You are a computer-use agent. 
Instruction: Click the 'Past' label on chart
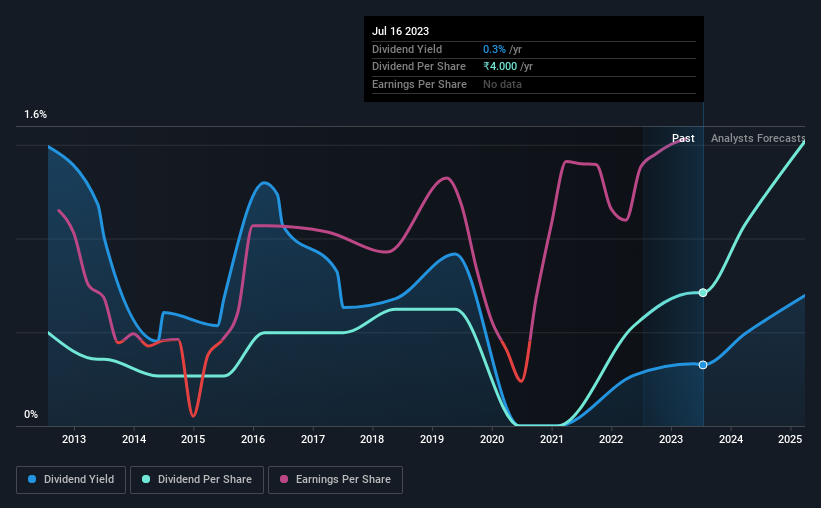pyautogui.click(x=683, y=138)
